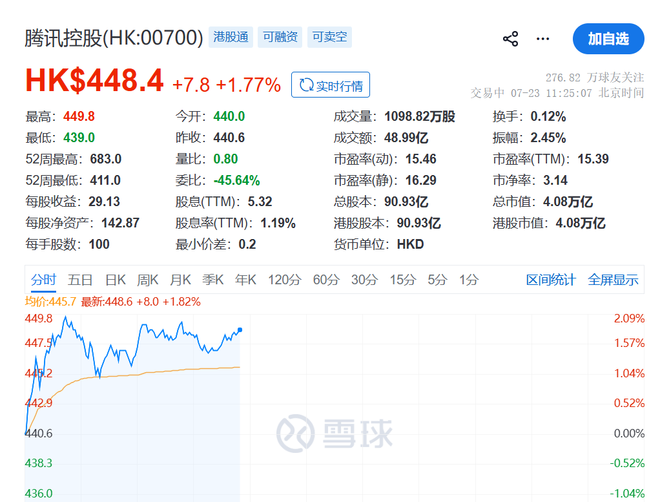Click the 量比 value 0.80

click(x=226, y=159)
